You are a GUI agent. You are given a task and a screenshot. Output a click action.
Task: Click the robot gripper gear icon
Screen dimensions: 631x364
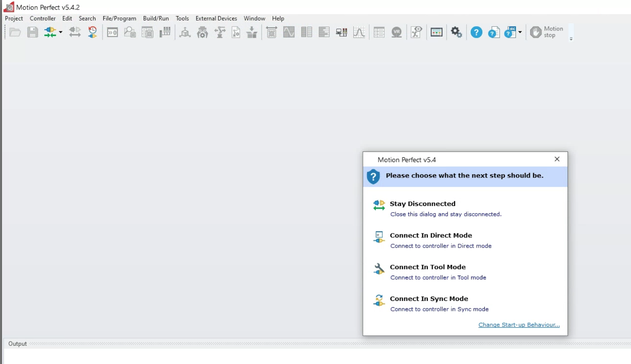pyautogui.click(x=202, y=32)
